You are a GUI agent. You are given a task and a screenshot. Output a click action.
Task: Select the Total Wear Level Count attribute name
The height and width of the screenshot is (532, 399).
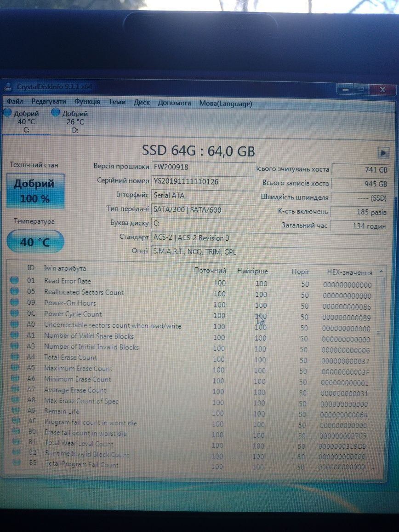[79, 443]
